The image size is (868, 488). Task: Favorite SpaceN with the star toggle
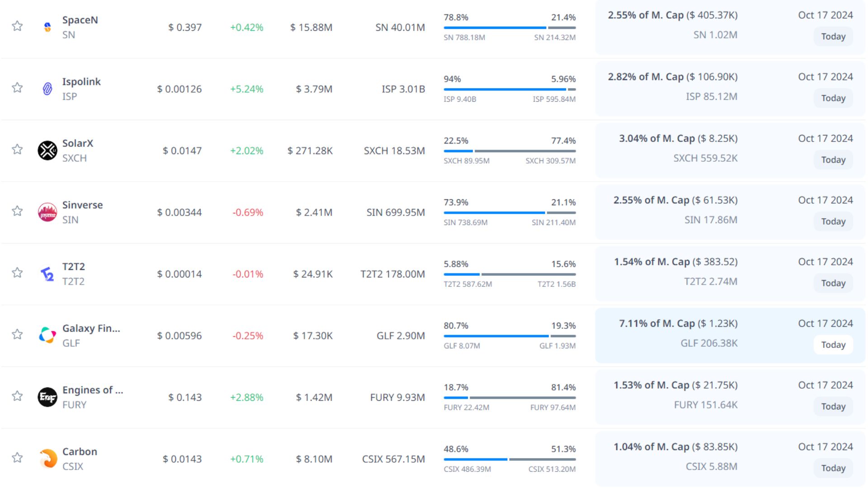17,26
